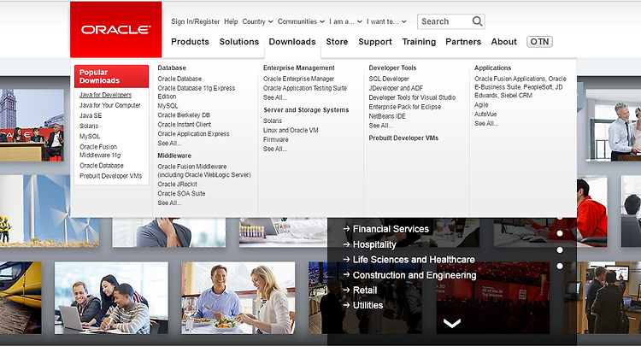This screenshot has height=364, width=641.
Task: Open Oracle Enterprise Manager link
Action: (298, 79)
